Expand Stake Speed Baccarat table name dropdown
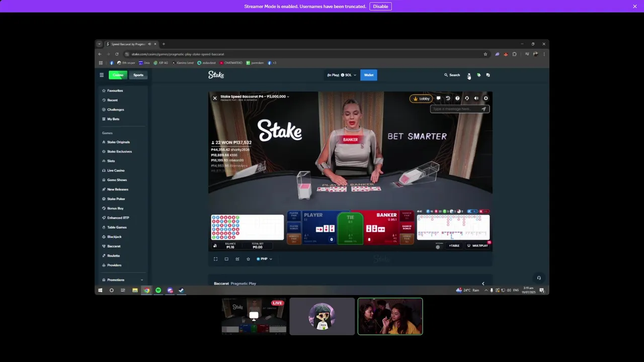The width and height of the screenshot is (644, 362). coord(255,97)
